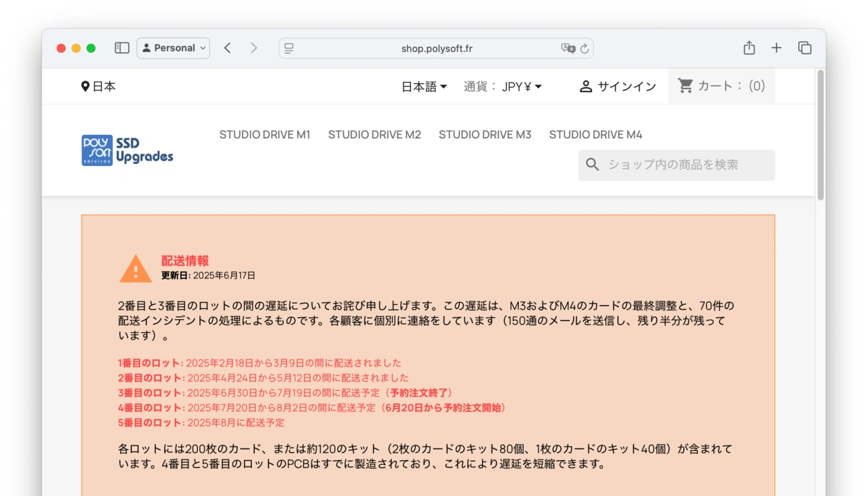
Task: Expand the JPY¥ currency dropdown
Action: [x=521, y=86]
